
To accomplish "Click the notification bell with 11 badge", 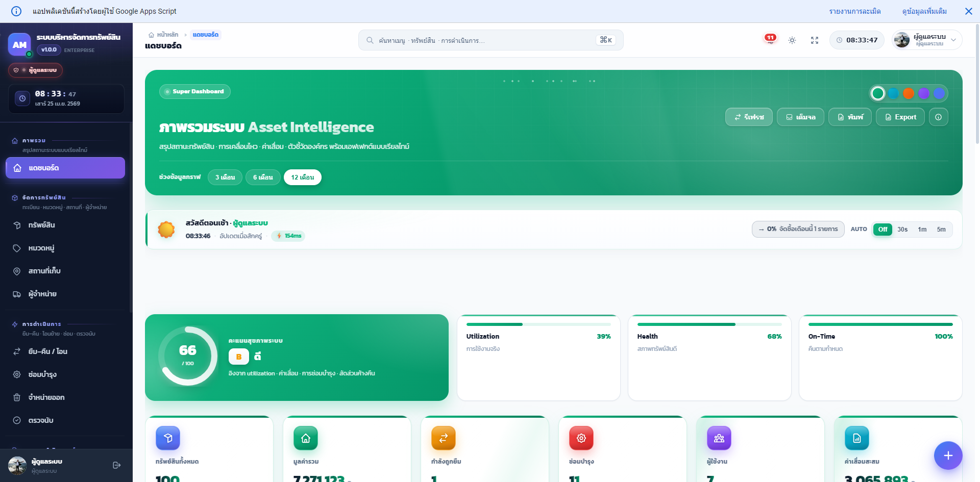I will 770,40.
